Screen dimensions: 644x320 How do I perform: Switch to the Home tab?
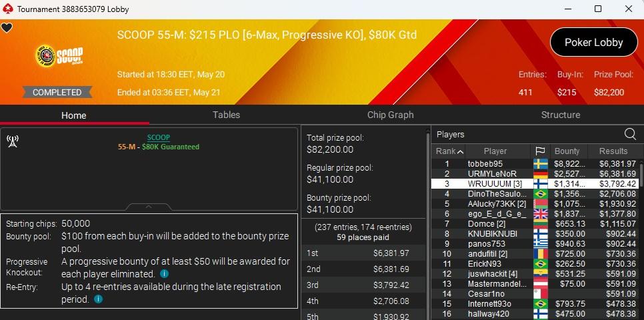[x=74, y=115]
